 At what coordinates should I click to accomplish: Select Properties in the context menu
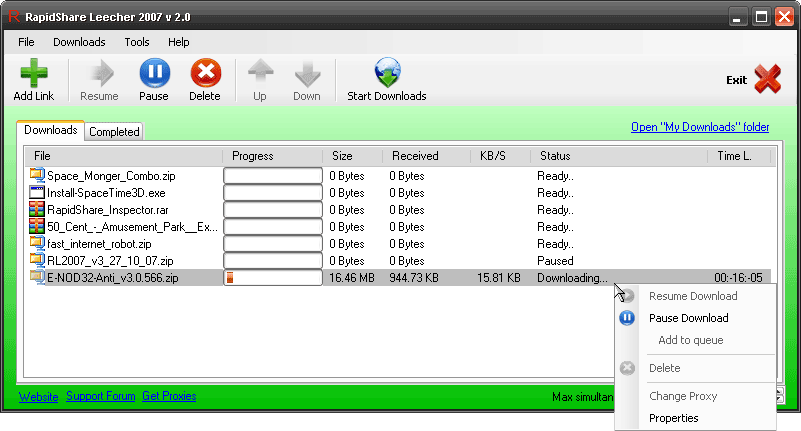click(673, 418)
